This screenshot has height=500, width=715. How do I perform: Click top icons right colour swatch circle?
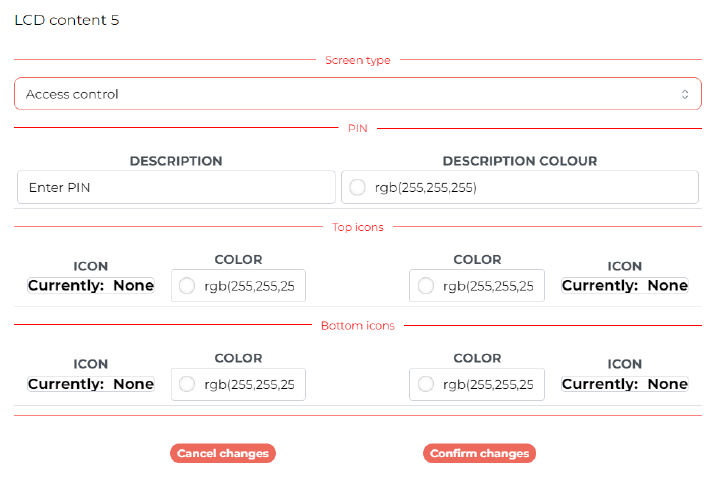pyautogui.click(x=426, y=286)
